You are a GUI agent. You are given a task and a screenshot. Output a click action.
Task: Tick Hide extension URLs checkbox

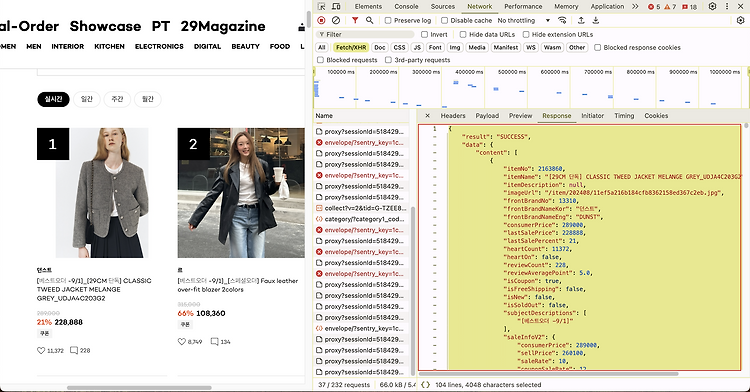pyautogui.click(x=526, y=34)
